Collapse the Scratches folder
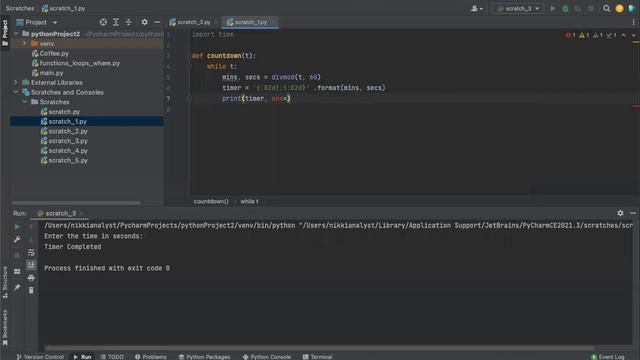Image resolution: width=640 pixels, height=360 pixels. 24,102
